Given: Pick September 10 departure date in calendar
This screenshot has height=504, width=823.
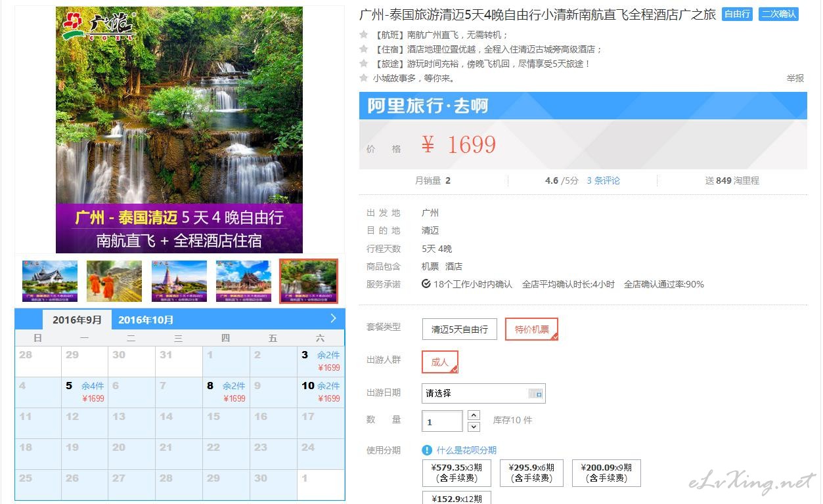Looking at the screenshot, I should (x=321, y=392).
